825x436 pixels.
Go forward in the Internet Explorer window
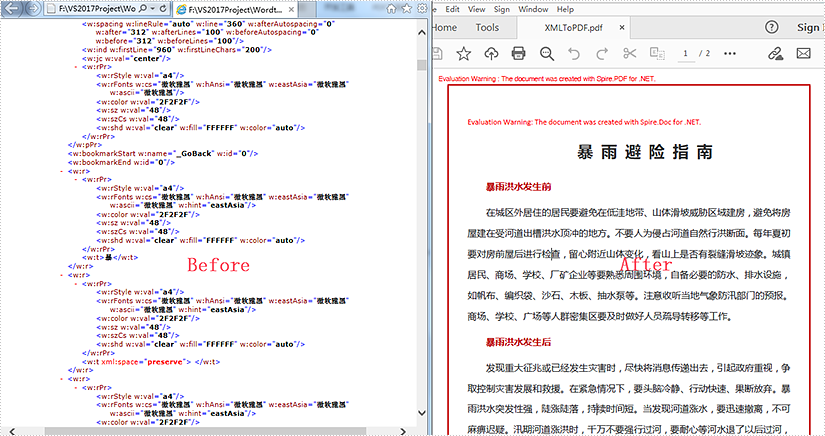[x=33, y=8]
